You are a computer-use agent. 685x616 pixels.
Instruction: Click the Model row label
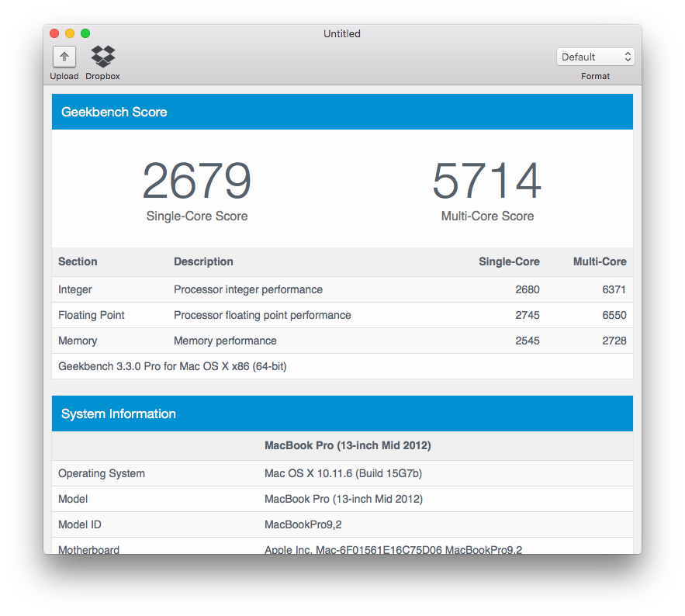coord(73,499)
